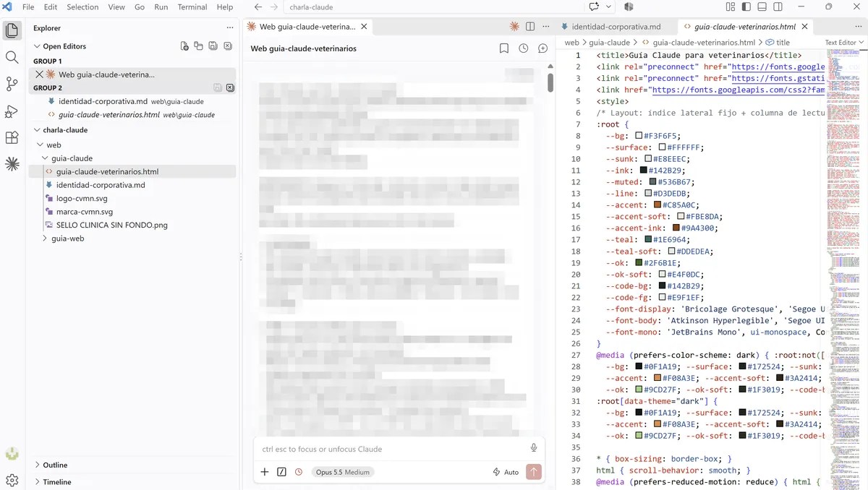This screenshot has height=490, width=868.
Task: Open the Run and Debug view
Action: click(12, 111)
